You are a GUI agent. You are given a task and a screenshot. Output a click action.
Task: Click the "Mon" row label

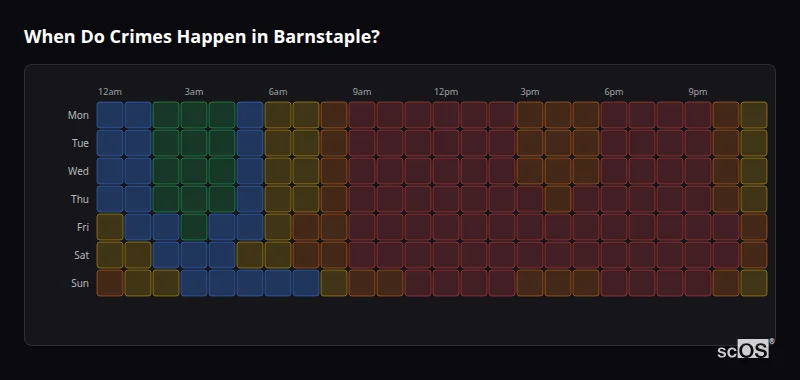click(78, 115)
